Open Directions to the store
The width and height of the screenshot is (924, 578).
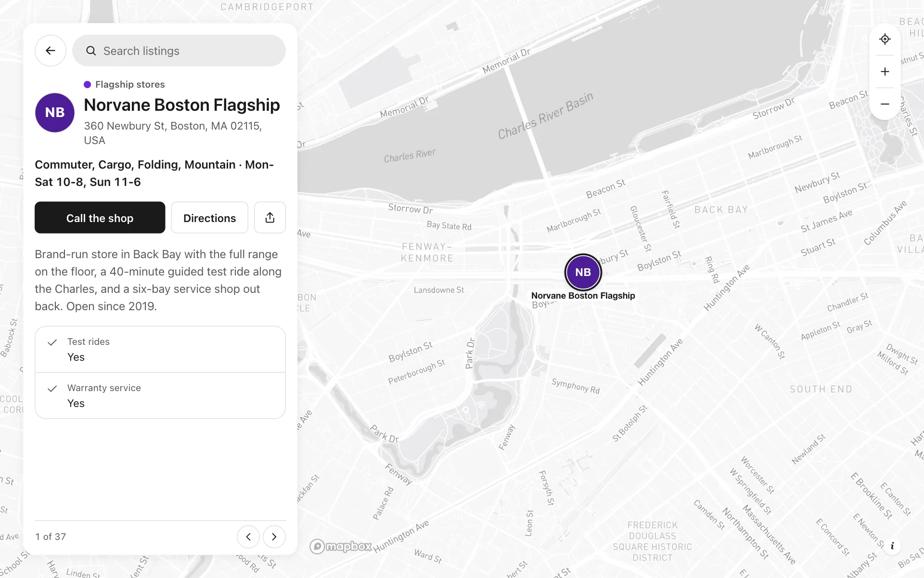[210, 218]
